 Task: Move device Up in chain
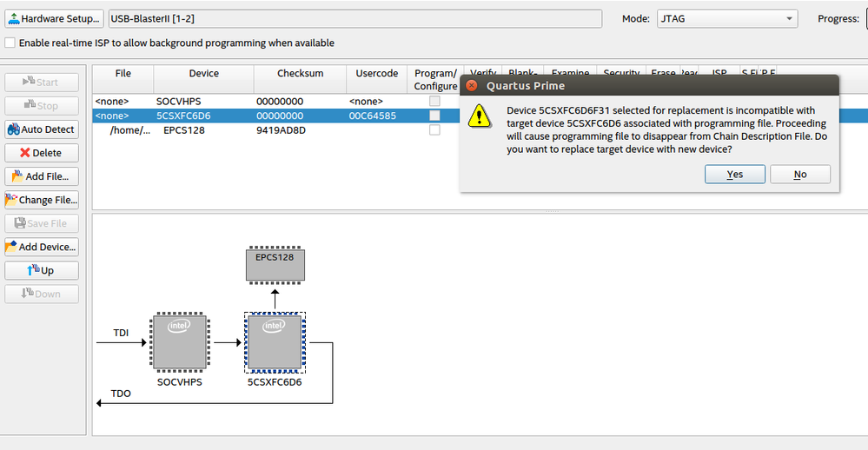[42, 270]
